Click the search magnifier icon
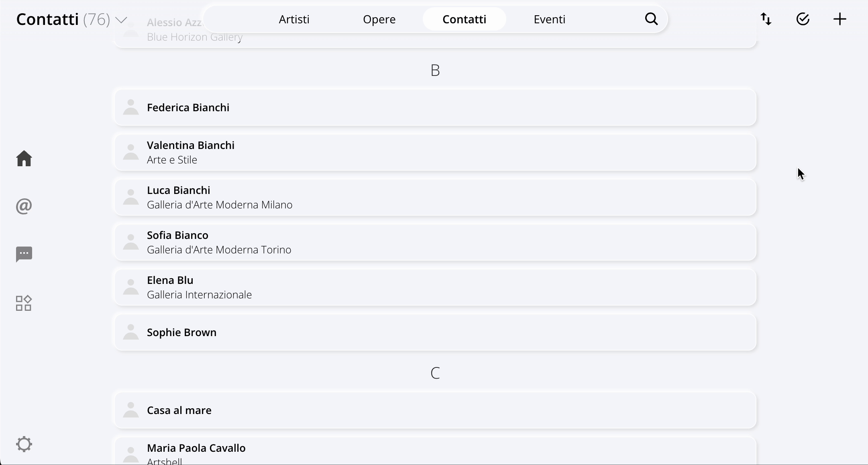 tap(651, 19)
